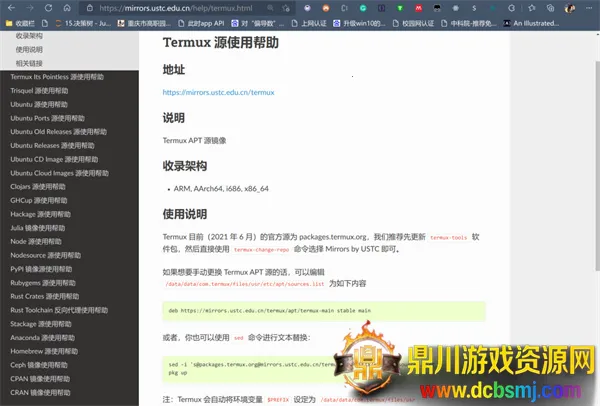Viewport: 600px width, 406px height.
Task: Open the orange fox extension icon
Action: point(326,8)
